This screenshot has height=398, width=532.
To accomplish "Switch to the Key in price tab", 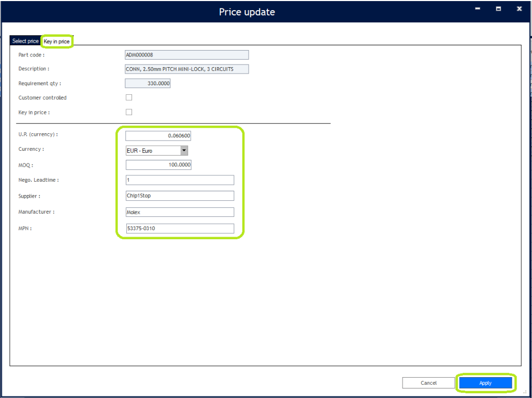I will click(x=57, y=40).
